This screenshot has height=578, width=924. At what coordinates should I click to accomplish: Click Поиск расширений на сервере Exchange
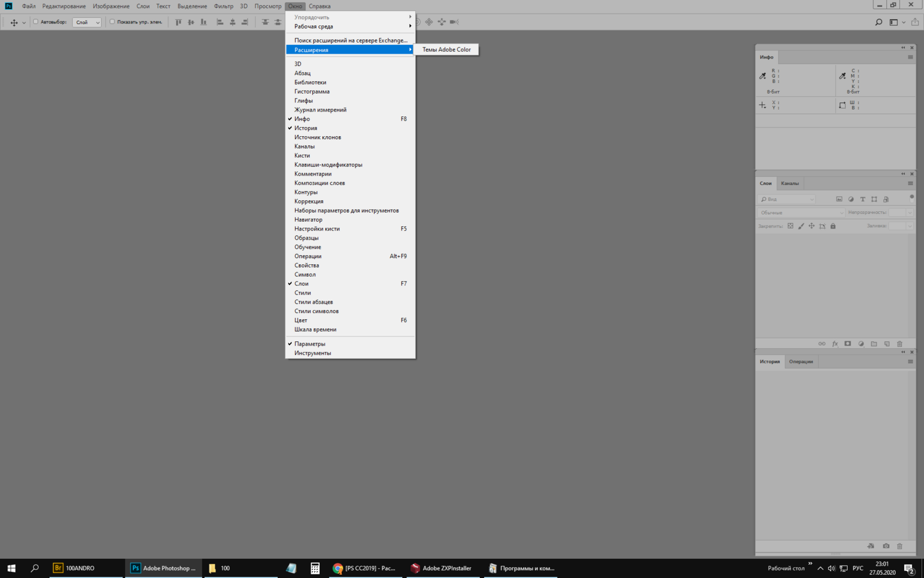[350, 41]
